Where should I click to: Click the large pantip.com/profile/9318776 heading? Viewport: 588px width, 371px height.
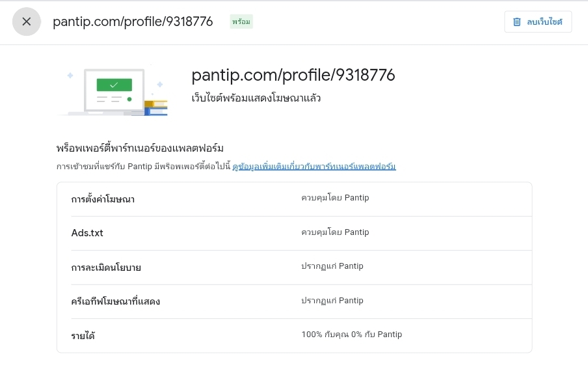pos(293,76)
